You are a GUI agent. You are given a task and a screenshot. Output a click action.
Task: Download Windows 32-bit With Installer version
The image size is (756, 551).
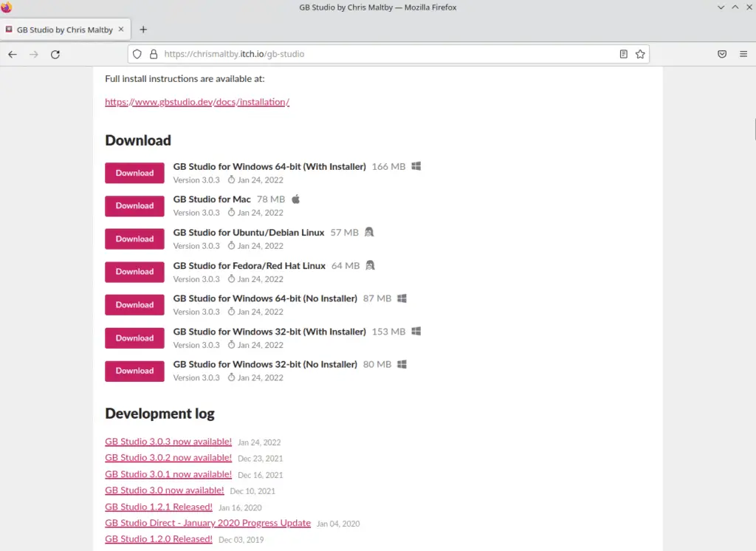(134, 338)
